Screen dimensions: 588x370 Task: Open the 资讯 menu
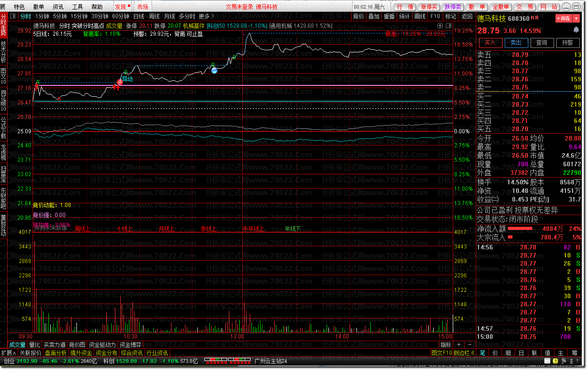point(58,7)
